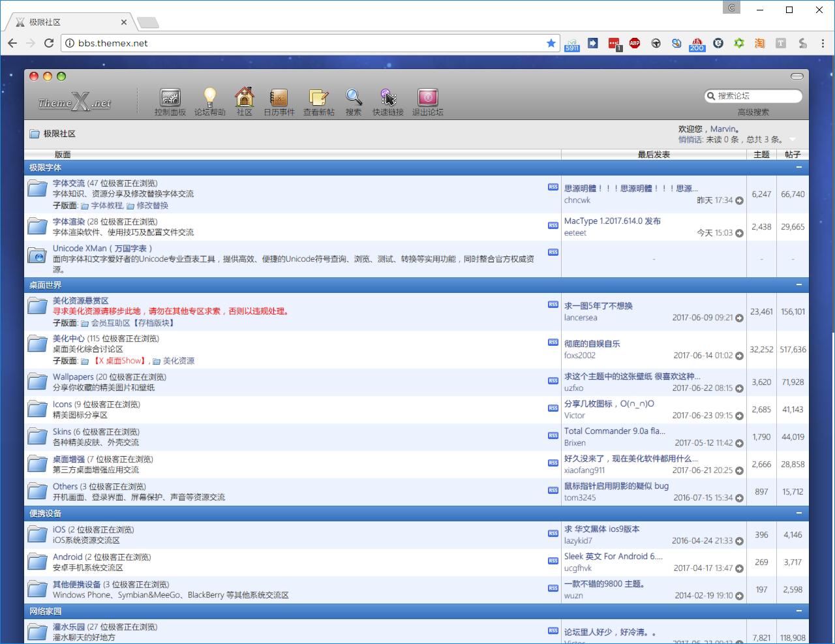Open a new browser tab
The height and width of the screenshot is (644, 835).
click(148, 23)
